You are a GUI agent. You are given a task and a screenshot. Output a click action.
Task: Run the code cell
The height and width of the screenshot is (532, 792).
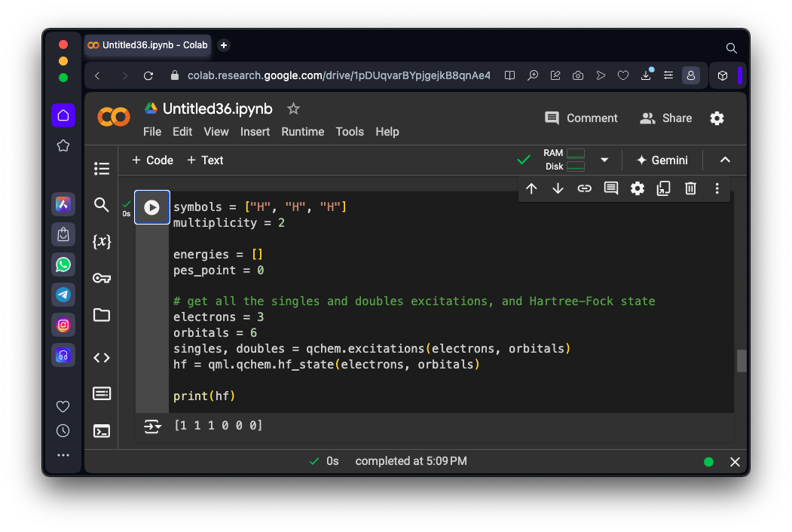(151, 207)
